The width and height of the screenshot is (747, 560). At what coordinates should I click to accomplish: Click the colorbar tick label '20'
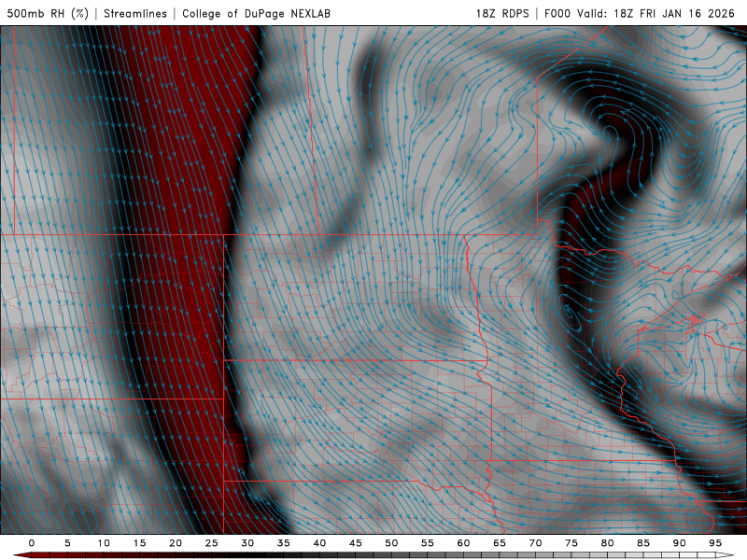tap(176, 543)
